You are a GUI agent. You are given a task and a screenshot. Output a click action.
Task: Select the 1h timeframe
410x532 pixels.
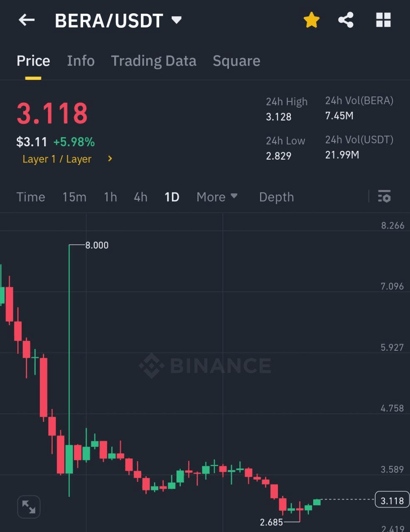click(110, 197)
